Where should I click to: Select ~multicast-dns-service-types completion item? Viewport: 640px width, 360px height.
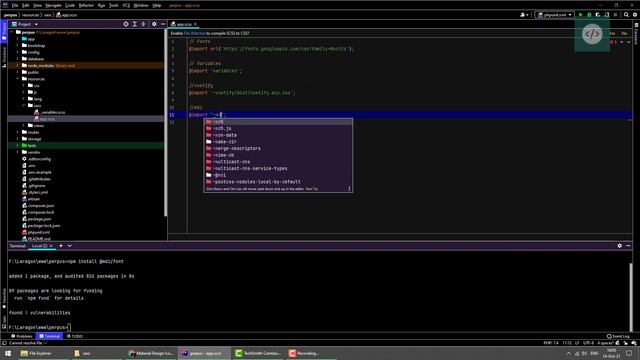click(278, 168)
